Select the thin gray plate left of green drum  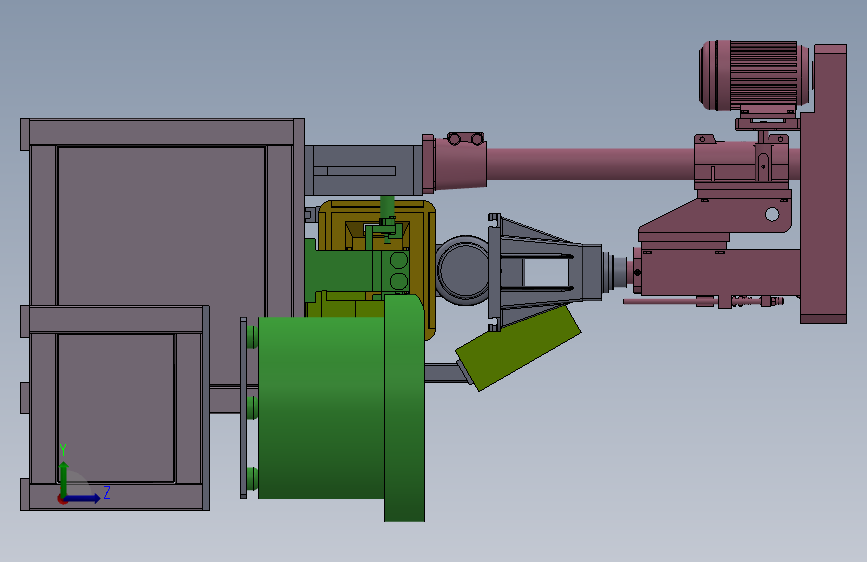243,408
